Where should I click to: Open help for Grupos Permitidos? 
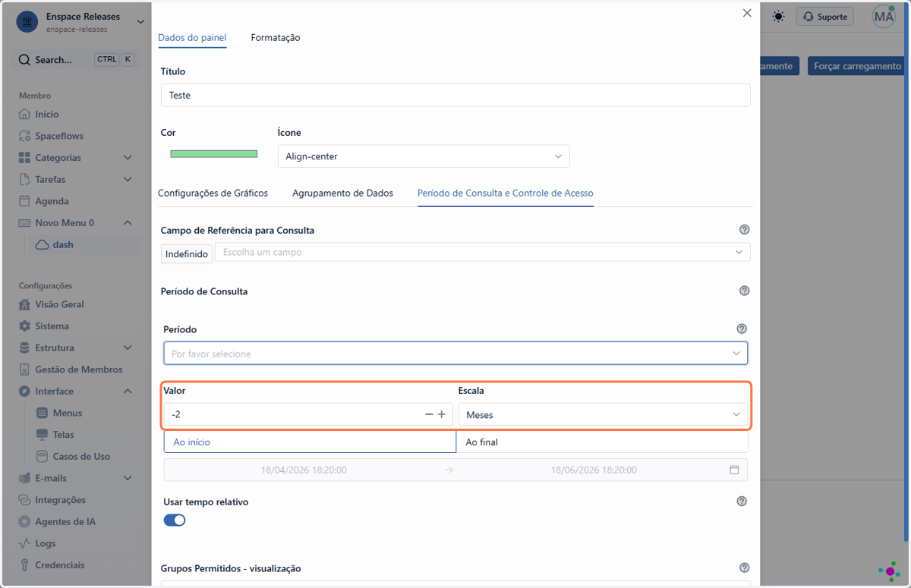[x=744, y=568]
